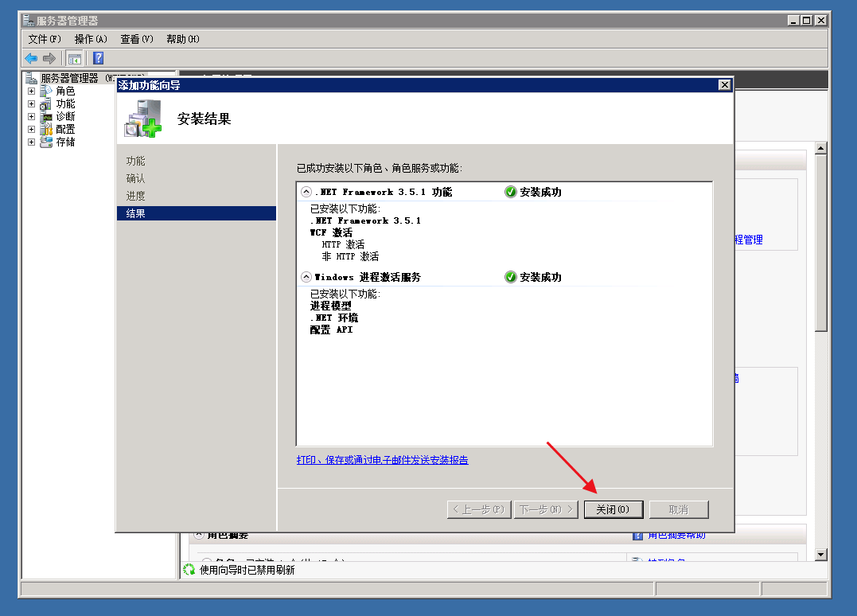
Task: Click the blue Back arrow in toolbar
Action: click(x=31, y=58)
